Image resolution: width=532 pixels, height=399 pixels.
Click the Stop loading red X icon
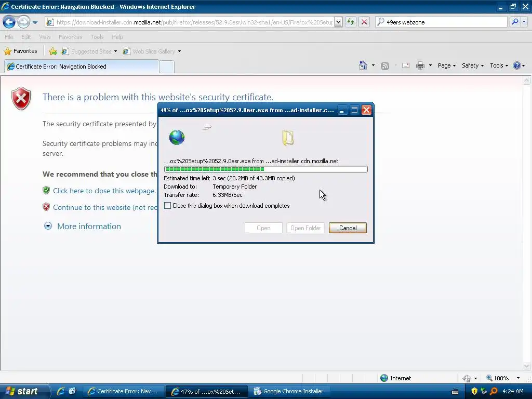(364, 22)
